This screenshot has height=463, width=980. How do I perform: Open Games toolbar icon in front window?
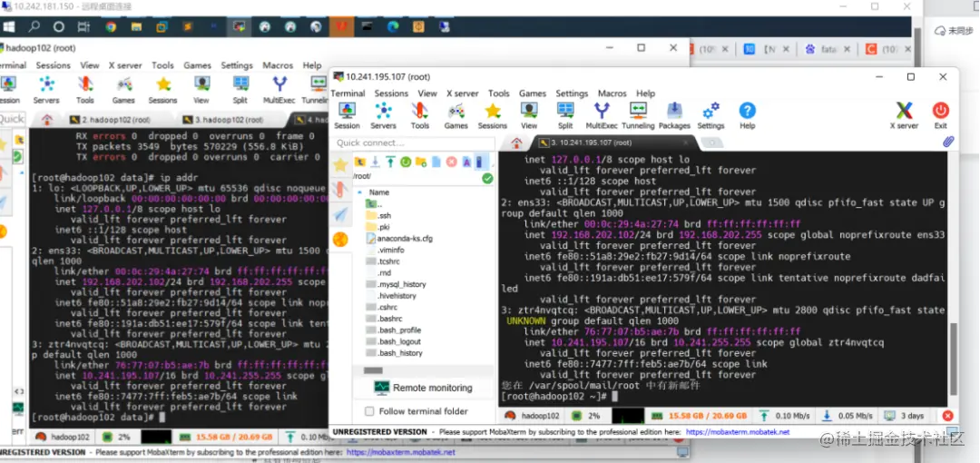(x=456, y=115)
